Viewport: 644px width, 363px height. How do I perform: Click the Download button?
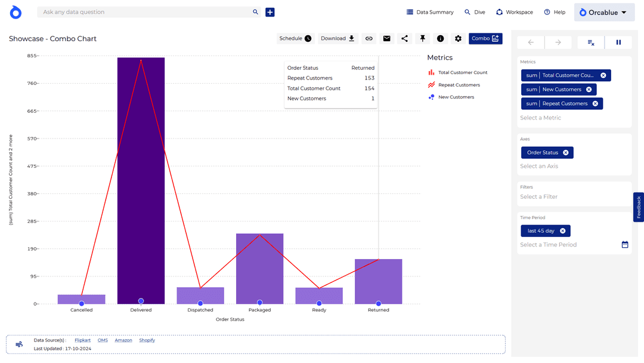coord(338,39)
